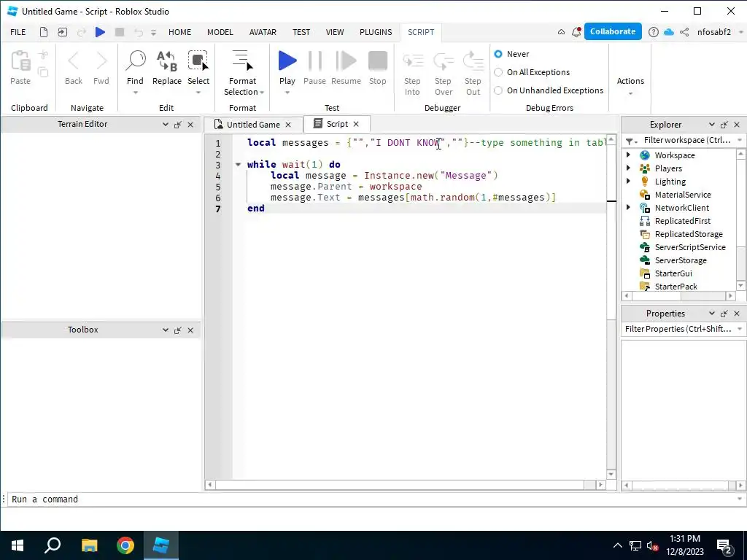Open the help question mark icon
This screenshot has width=747, height=560.
(654, 32)
